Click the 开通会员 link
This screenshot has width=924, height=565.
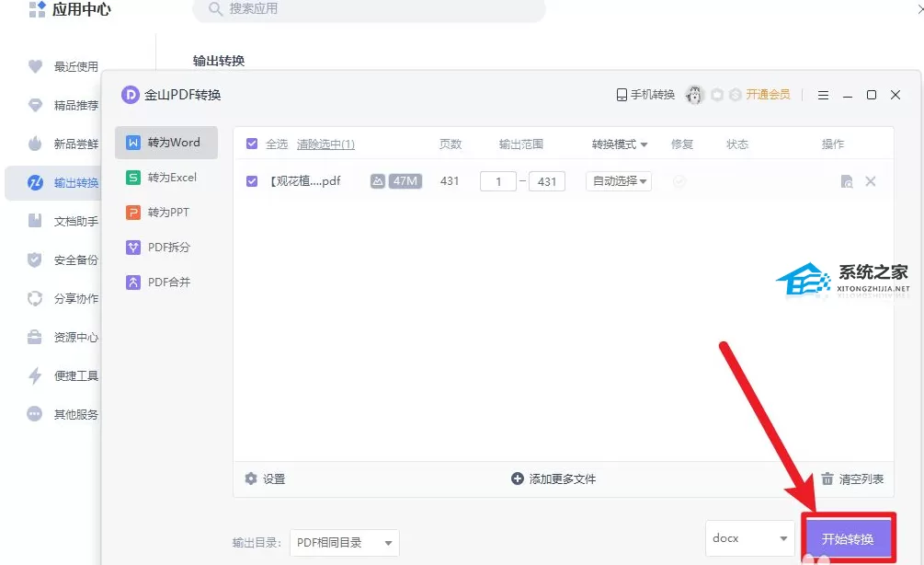coord(768,95)
